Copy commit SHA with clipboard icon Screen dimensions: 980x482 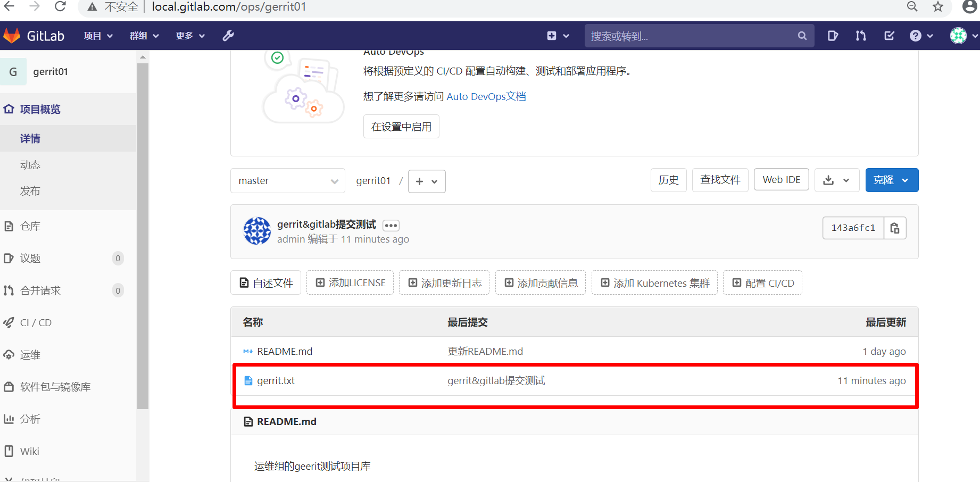[x=895, y=228]
